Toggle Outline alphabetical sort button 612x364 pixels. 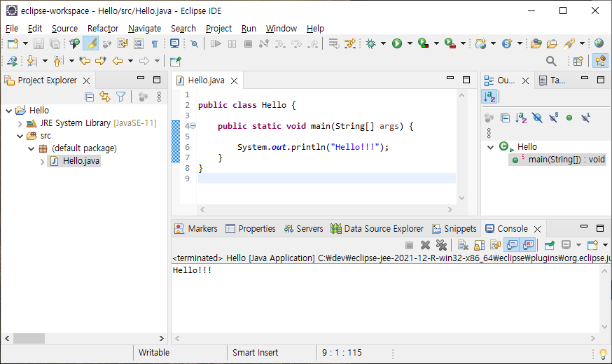pos(489,97)
